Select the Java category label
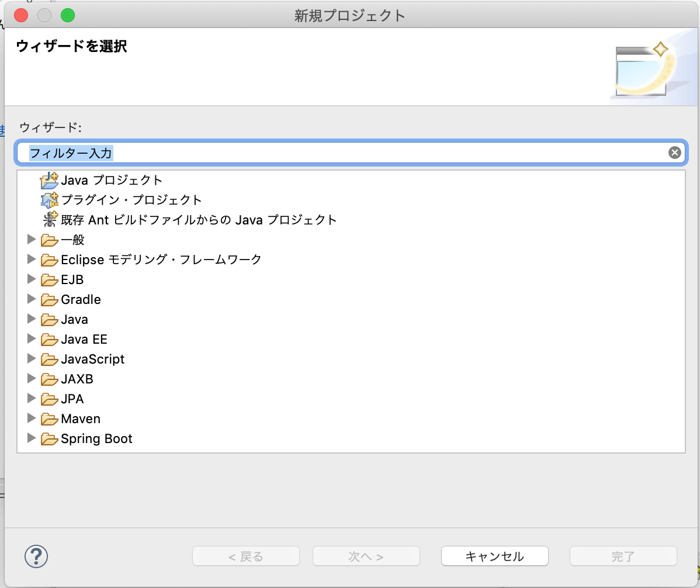 (75, 319)
